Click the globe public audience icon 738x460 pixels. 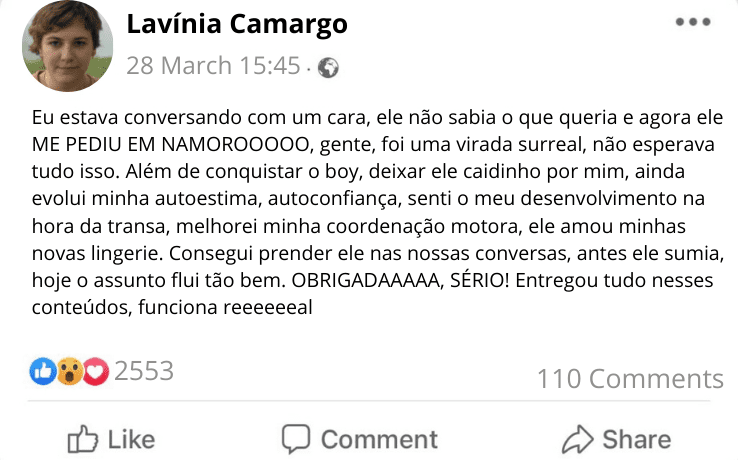[328, 68]
